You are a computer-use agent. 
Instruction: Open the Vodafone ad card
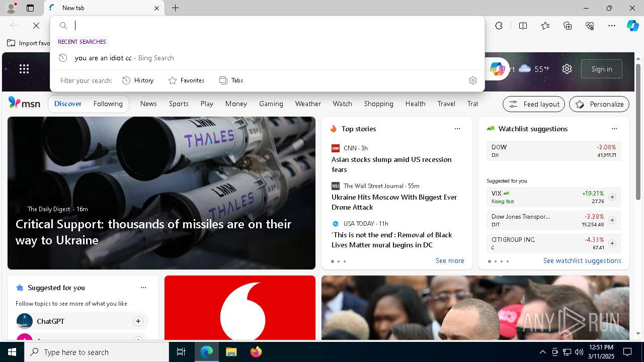240,308
